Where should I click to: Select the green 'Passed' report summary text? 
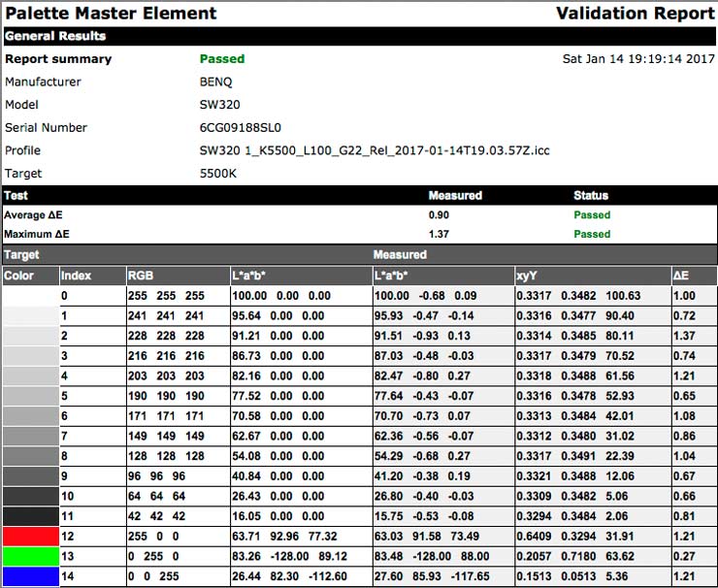[222, 59]
